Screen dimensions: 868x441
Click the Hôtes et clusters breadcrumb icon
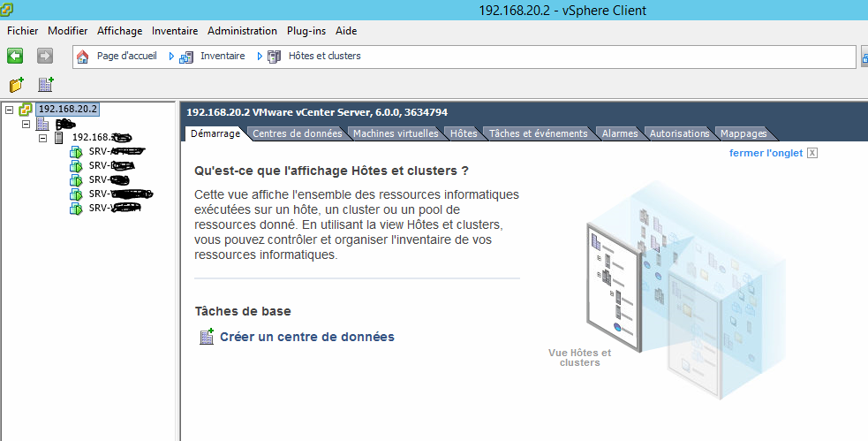click(274, 57)
